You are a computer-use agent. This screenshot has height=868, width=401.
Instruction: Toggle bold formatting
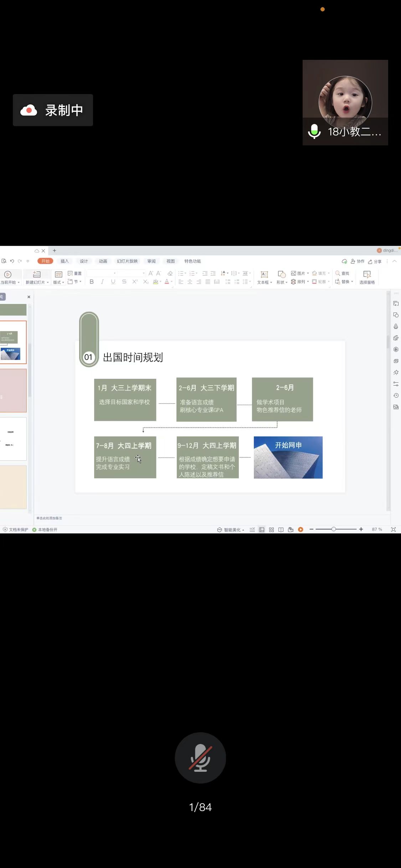click(92, 282)
